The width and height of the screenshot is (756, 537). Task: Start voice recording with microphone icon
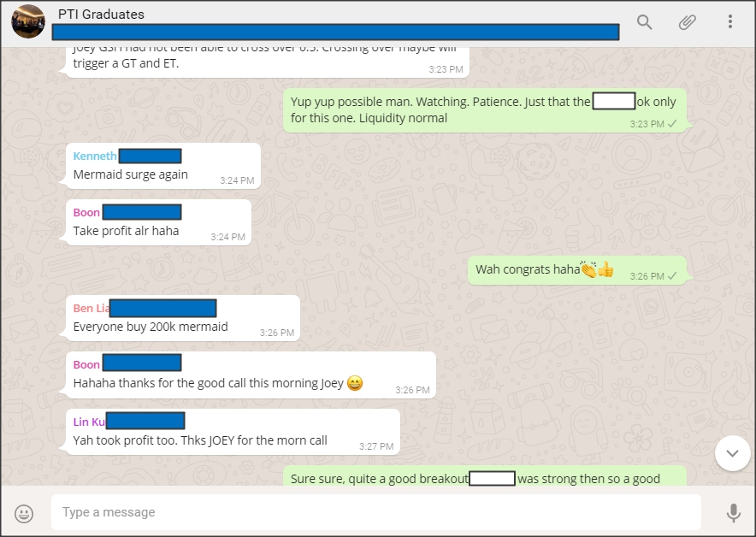734,513
